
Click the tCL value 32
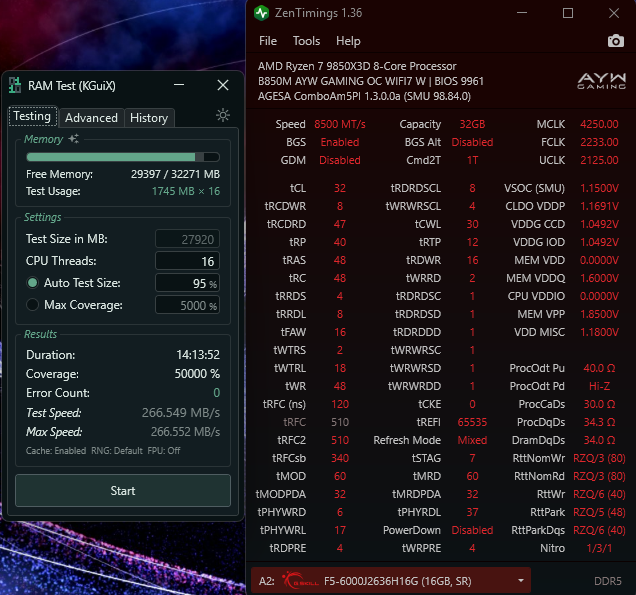coord(340,188)
